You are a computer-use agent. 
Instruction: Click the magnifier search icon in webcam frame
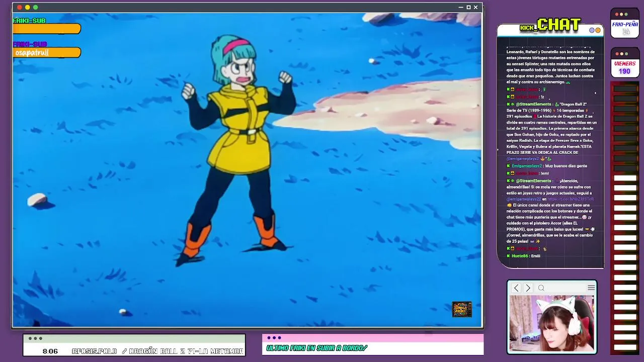click(541, 288)
